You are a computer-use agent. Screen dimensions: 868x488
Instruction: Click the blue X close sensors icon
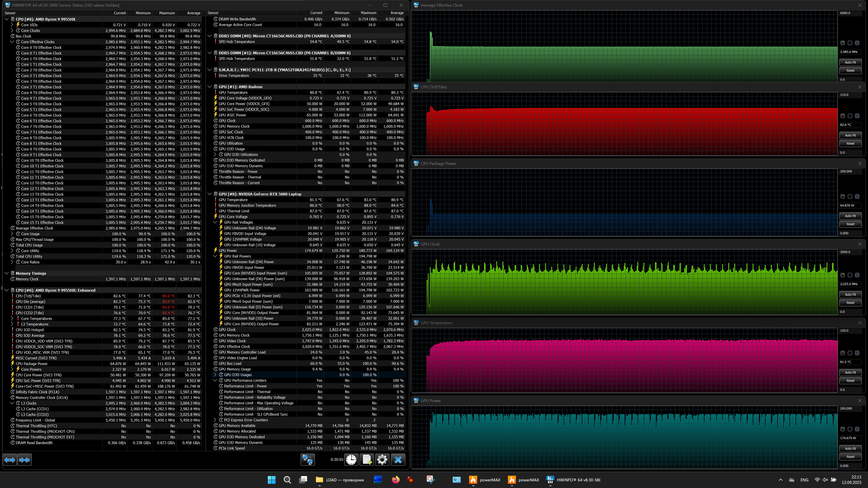398,460
